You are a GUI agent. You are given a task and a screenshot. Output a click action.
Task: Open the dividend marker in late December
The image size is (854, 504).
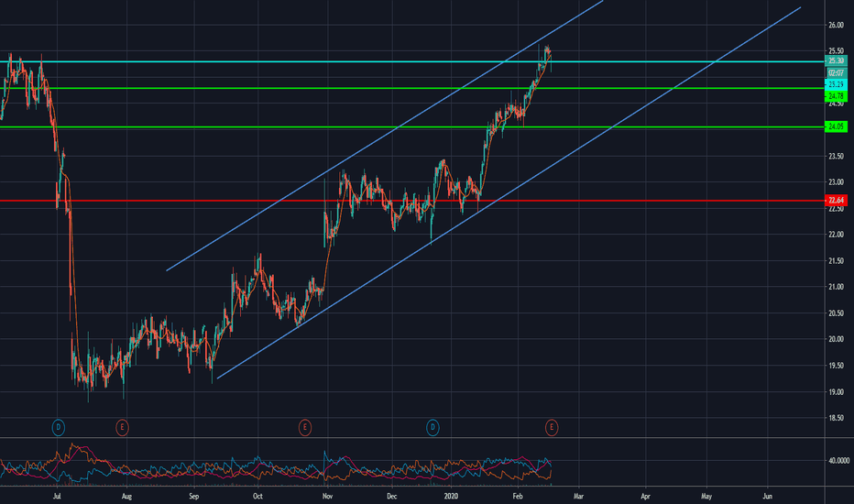(x=433, y=428)
